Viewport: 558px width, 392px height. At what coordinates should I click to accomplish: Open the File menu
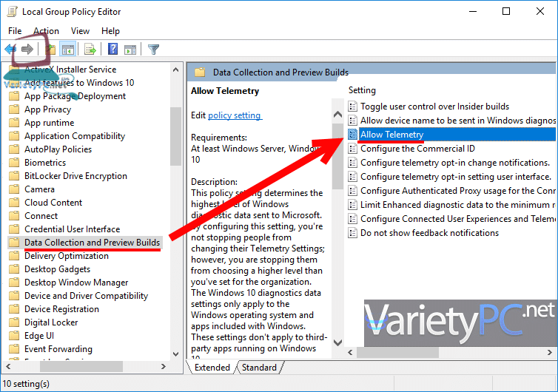tap(15, 31)
